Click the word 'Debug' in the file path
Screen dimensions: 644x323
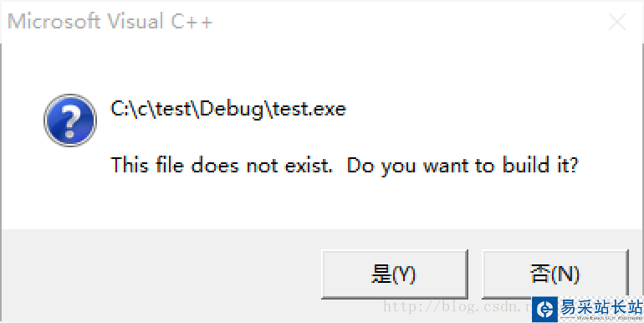click(232, 110)
